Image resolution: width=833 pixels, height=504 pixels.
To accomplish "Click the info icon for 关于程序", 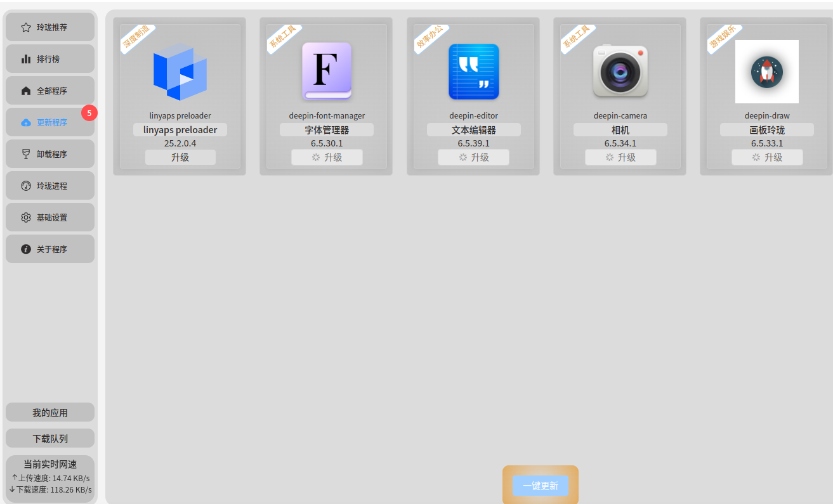I will pyautogui.click(x=26, y=249).
